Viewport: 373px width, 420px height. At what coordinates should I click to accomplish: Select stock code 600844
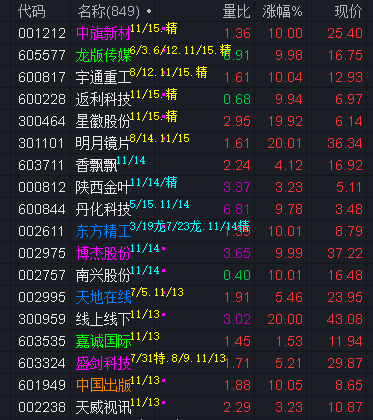click(x=42, y=209)
